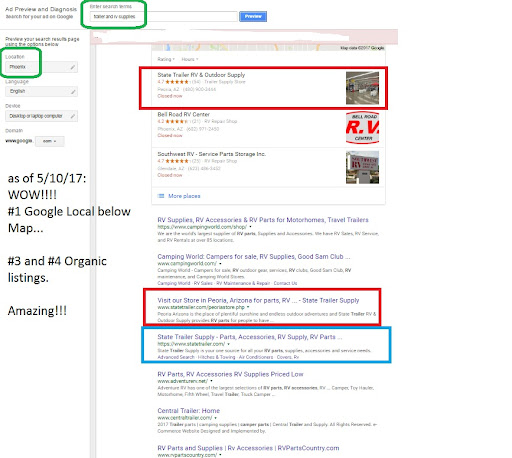512x458 pixels.
Task: Open the Phoenix location field
Action: pos(41,67)
